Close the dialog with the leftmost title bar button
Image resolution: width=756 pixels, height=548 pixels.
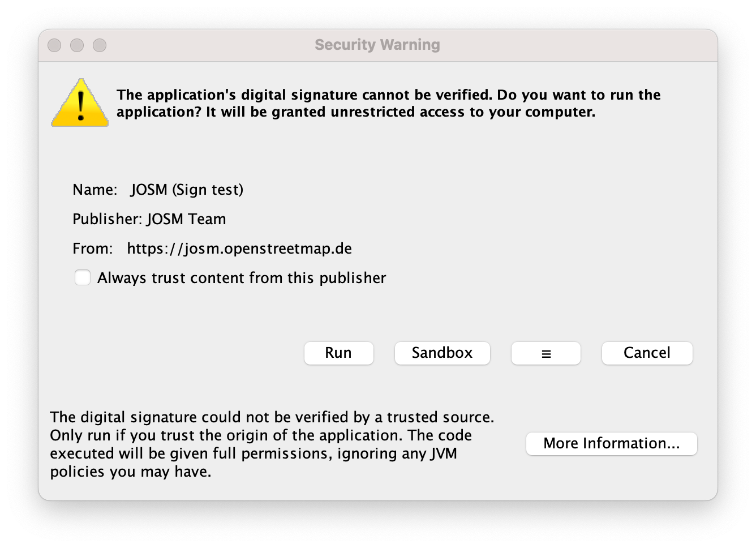54,45
